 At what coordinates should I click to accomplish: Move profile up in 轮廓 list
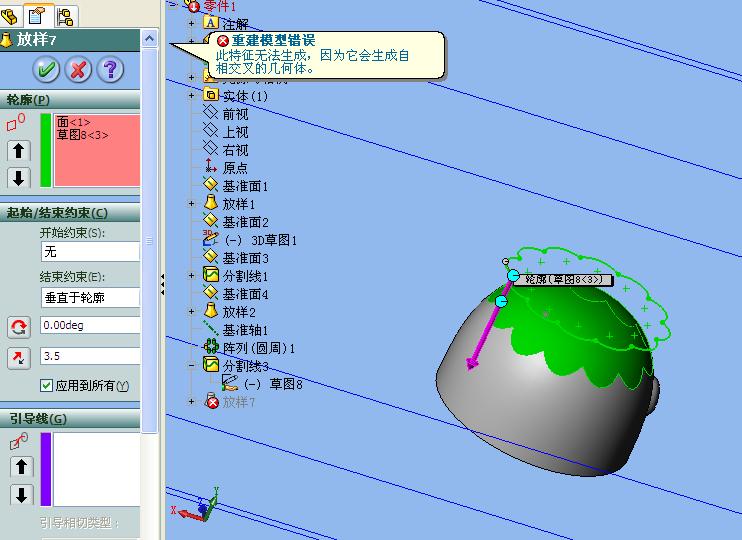pyautogui.click(x=19, y=151)
